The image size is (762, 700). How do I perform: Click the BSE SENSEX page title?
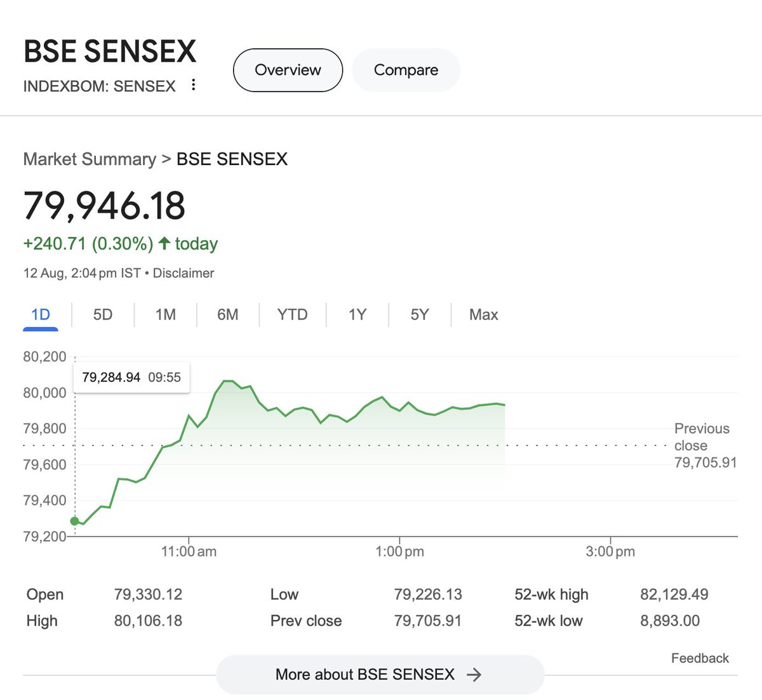110,51
